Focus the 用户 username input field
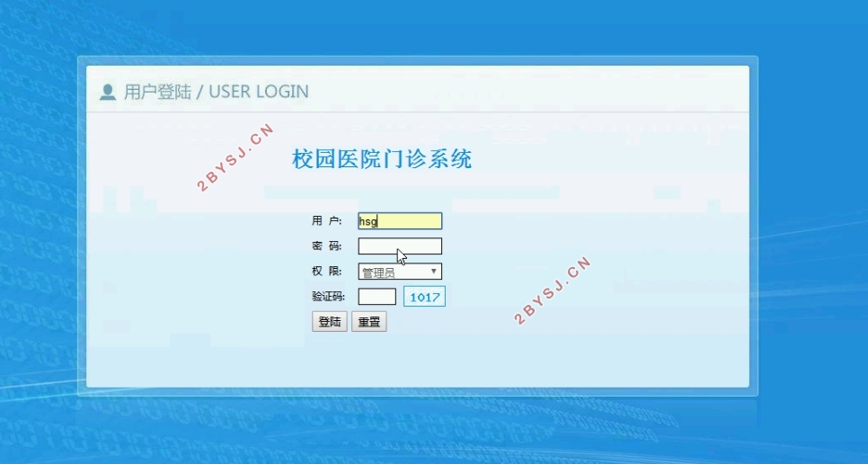The height and width of the screenshot is (464, 868). point(400,221)
